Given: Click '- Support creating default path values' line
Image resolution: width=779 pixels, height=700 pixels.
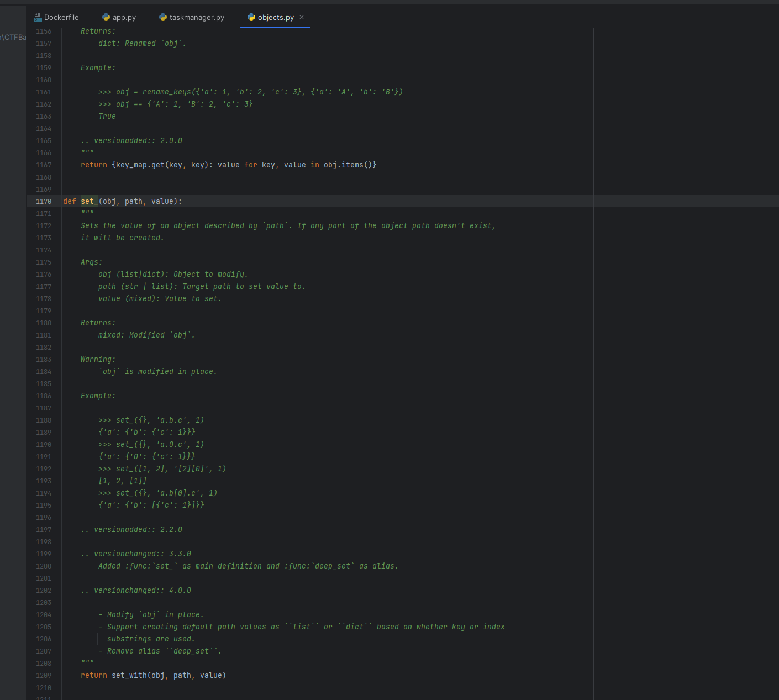Looking at the screenshot, I should point(301,627).
